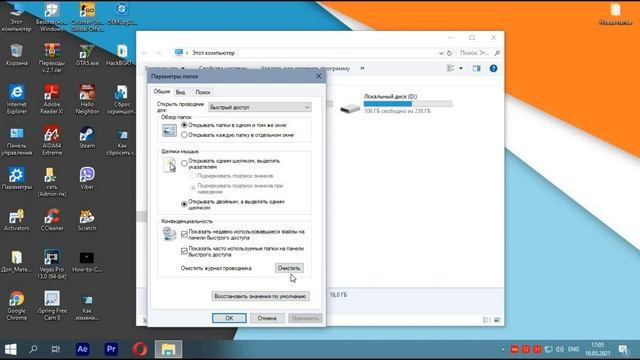Click the Explorer help question-mark icon
This screenshot has height=360, width=640.
pyautogui.click(x=493, y=69)
